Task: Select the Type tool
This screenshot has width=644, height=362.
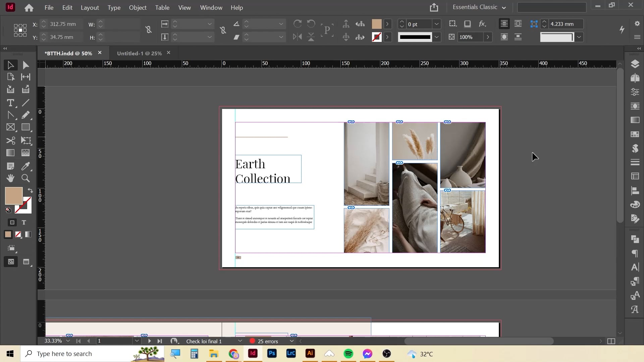Action: 10,103
